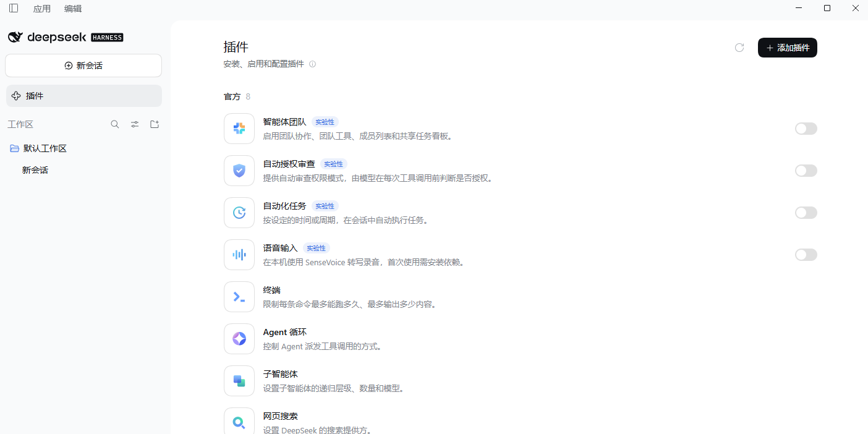Click the DeepSeek whale logo
Viewport: 868px width, 434px height.
click(15, 37)
